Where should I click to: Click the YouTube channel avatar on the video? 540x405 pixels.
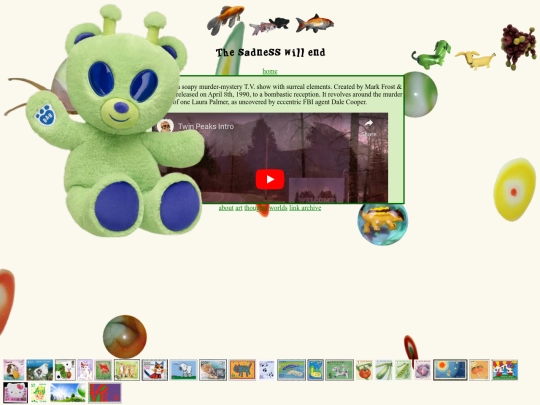[x=165, y=126]
